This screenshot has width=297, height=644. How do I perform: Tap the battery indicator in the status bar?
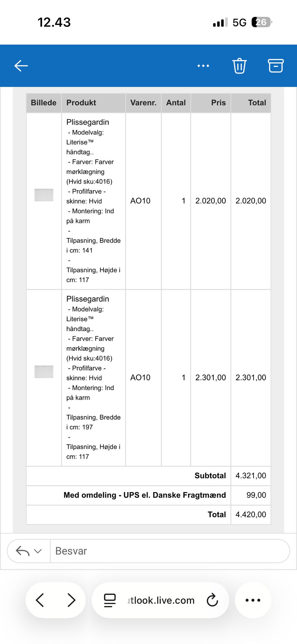click(x=261, y=22)
